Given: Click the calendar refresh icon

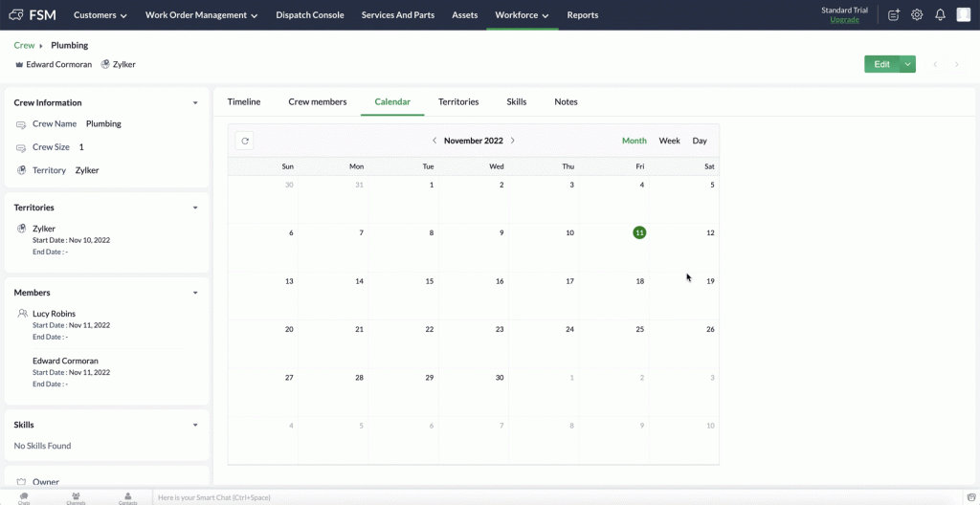Looking at the screenshot, I should pos(245,141).
